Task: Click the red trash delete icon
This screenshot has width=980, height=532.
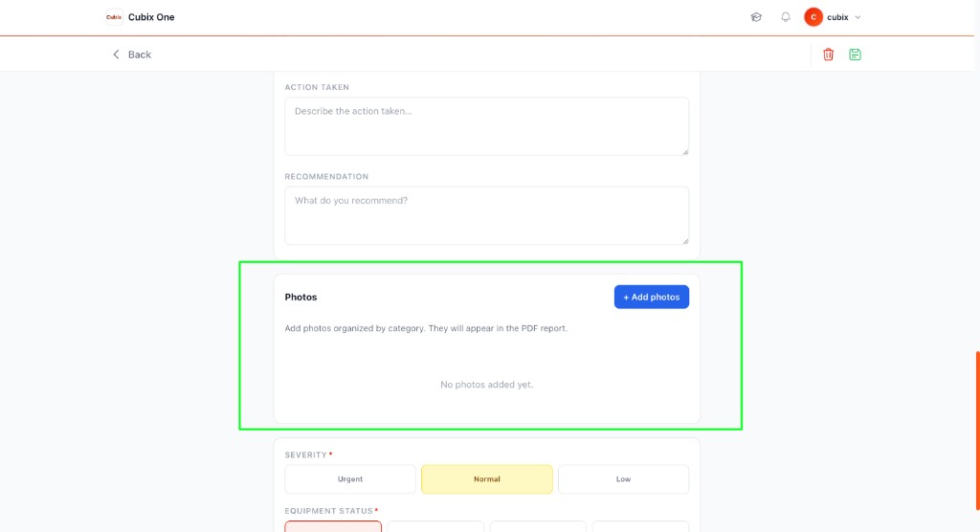Action: click(828, 55)
